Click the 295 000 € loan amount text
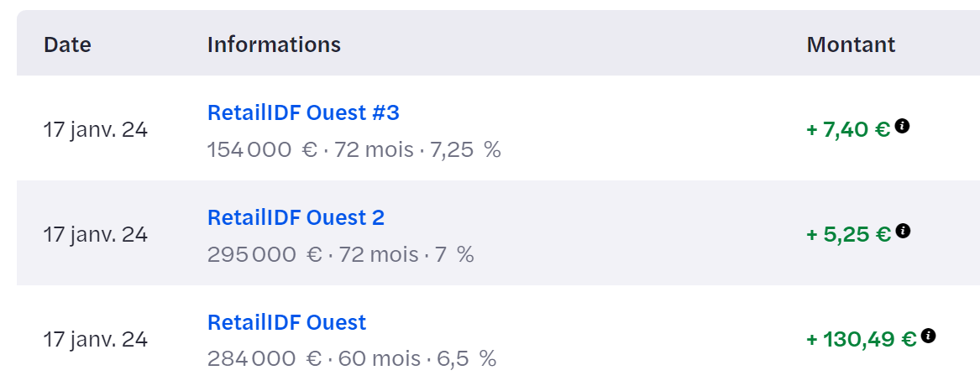The image size is (980, 386). click(x=265, y=254)
